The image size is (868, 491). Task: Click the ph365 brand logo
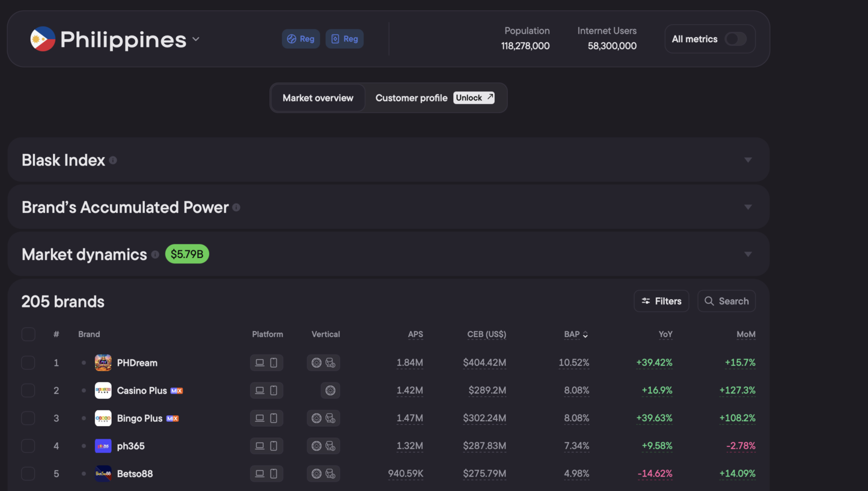(103, 446)
